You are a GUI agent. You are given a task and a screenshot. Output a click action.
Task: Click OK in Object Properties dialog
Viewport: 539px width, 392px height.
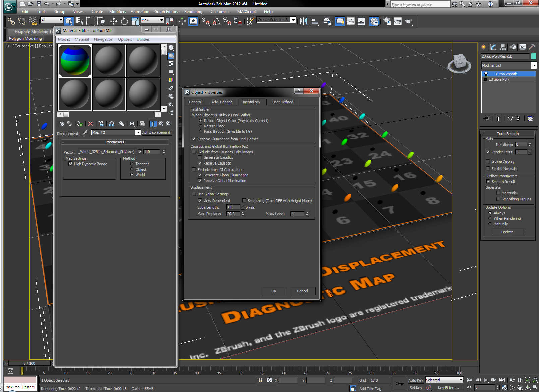pyautogui.click(x=274, y=291)
